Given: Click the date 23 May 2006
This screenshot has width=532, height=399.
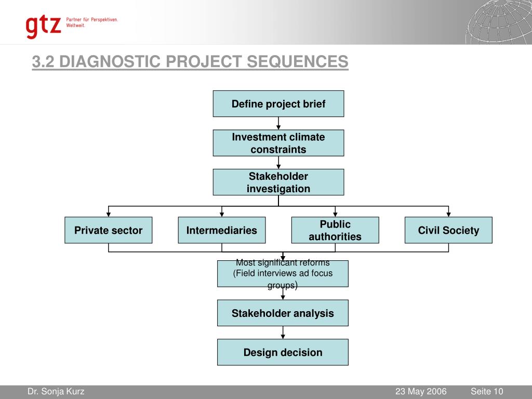Looking at the screenshot, I should [421, 391].
